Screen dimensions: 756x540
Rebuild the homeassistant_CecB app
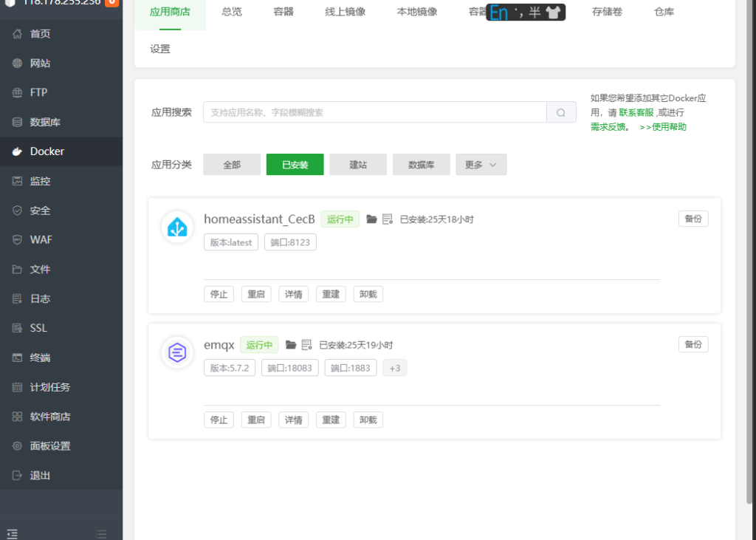click(331, 294)
